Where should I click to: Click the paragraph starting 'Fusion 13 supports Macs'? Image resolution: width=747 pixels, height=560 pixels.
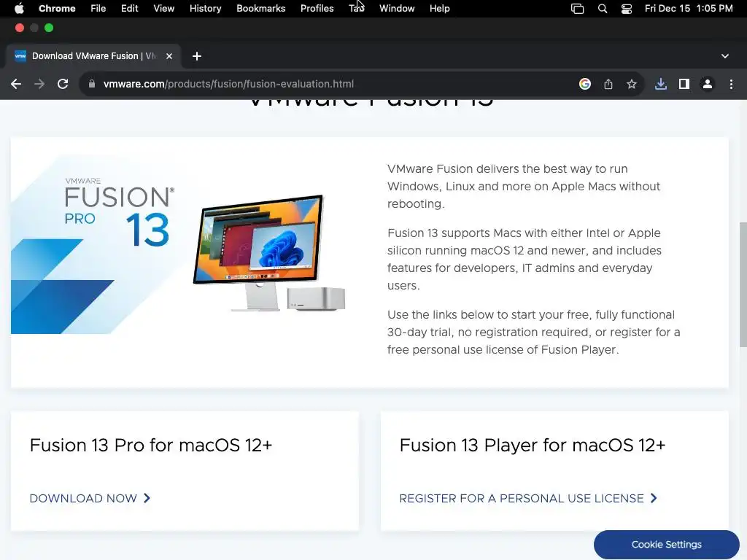525,259
